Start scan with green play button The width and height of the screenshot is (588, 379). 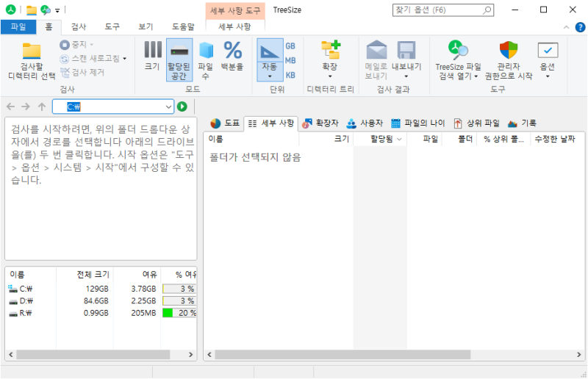click(182, 107)
